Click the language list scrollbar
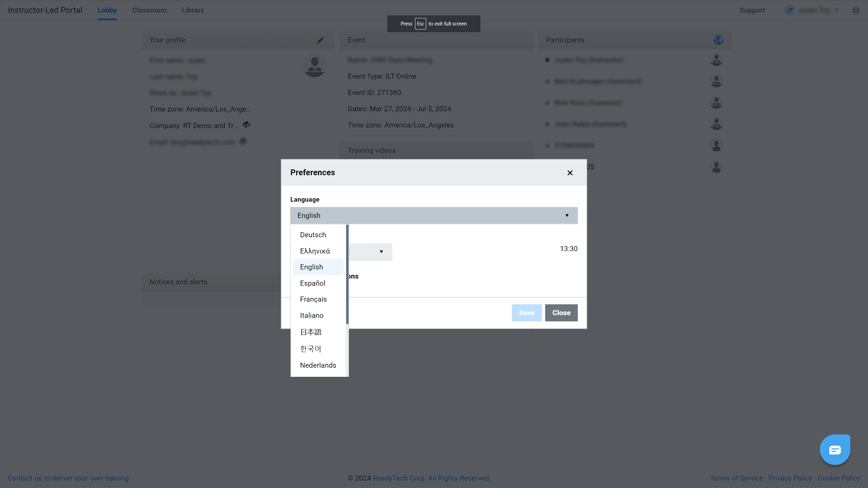The width and height of the screenshot is (868, 488). (347, 274)
